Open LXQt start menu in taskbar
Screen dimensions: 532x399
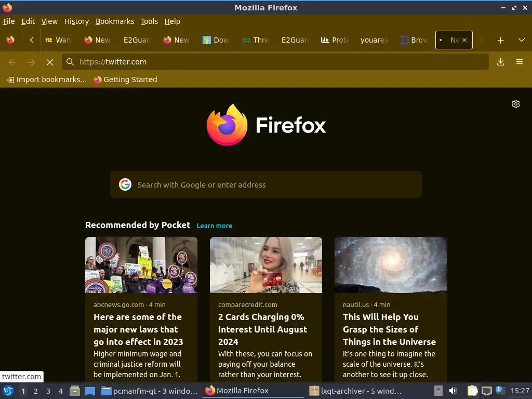point(8,391)
